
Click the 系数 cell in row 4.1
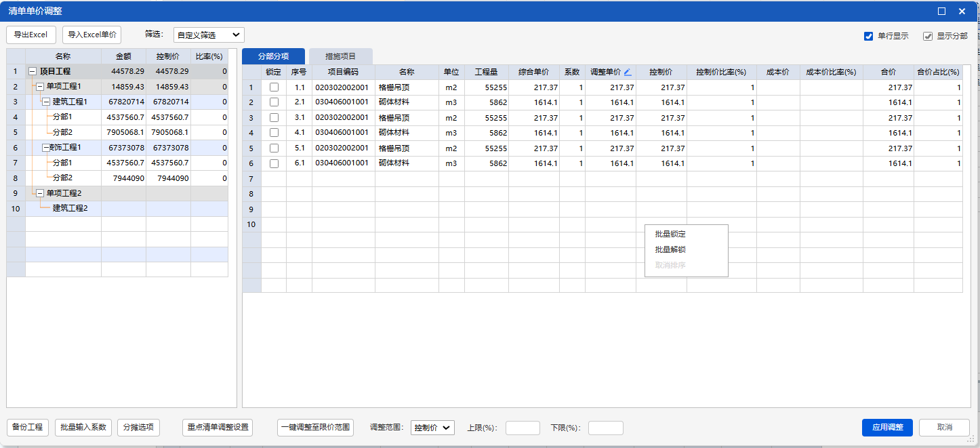click(573, 133)
